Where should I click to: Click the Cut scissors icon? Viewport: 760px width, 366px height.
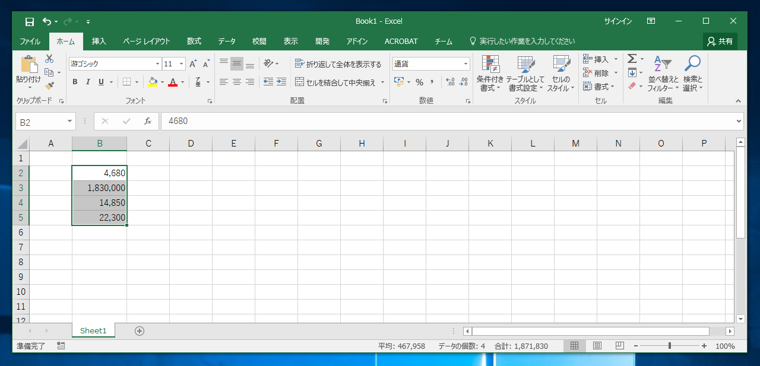(x=49, y=59)
